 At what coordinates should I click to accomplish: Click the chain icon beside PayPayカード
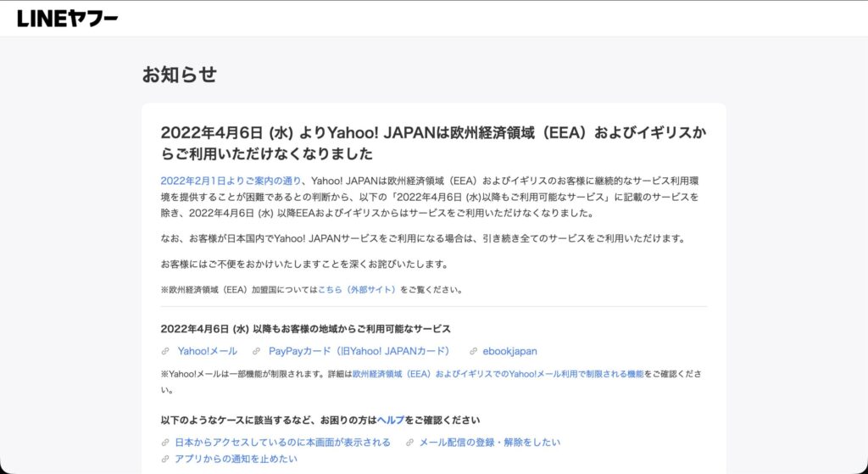click(x=257, y=351)
